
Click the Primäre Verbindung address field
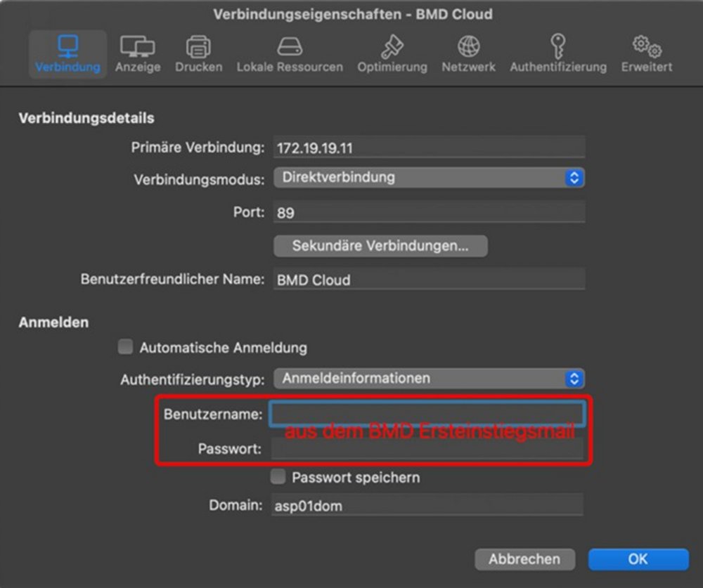429,148
